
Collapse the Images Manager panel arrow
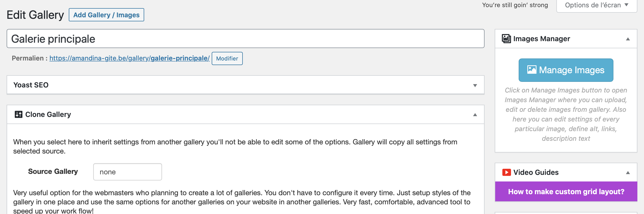628,39
